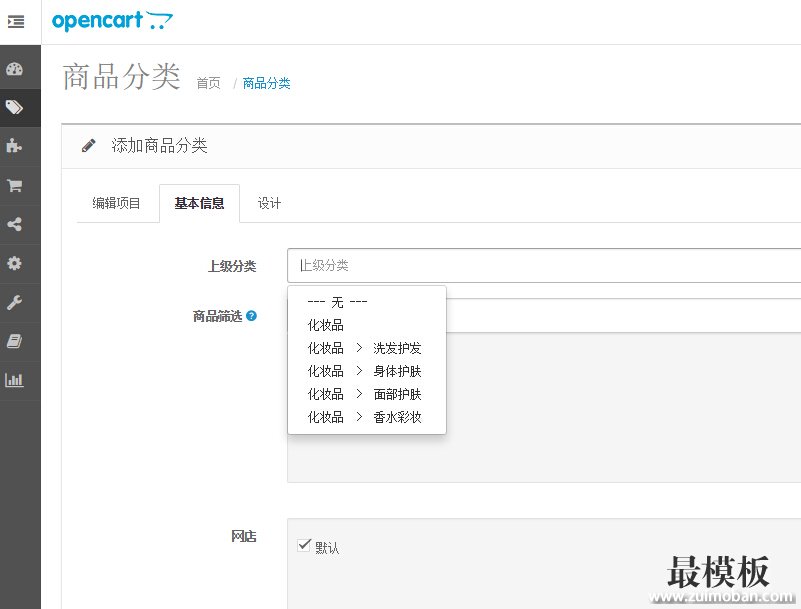Open the reports bar chart icon
Viewport: 801px width, 609px height.
click(x=15, y=380)
